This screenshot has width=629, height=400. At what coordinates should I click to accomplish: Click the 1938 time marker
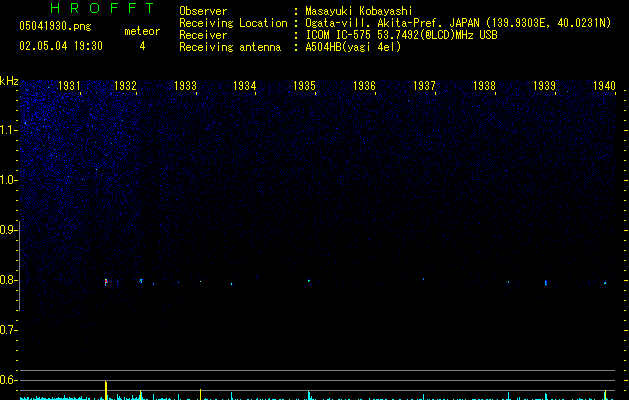(x=484, y=85)
